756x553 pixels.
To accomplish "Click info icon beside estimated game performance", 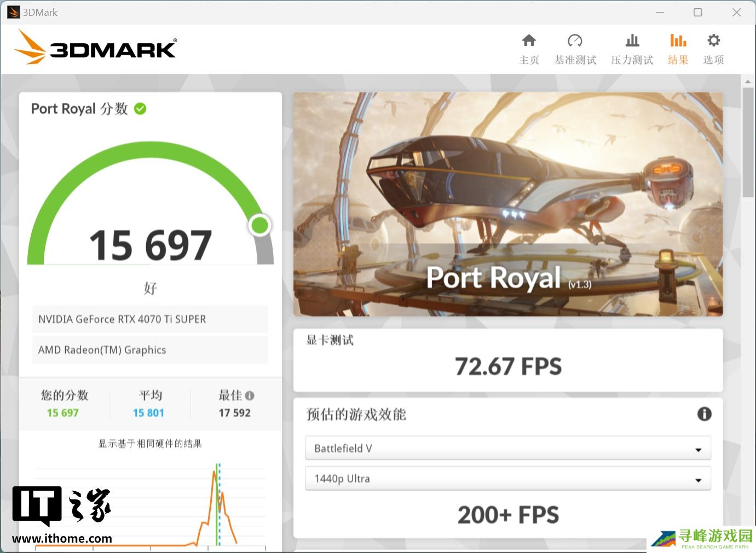I will [x=704, y=414].
